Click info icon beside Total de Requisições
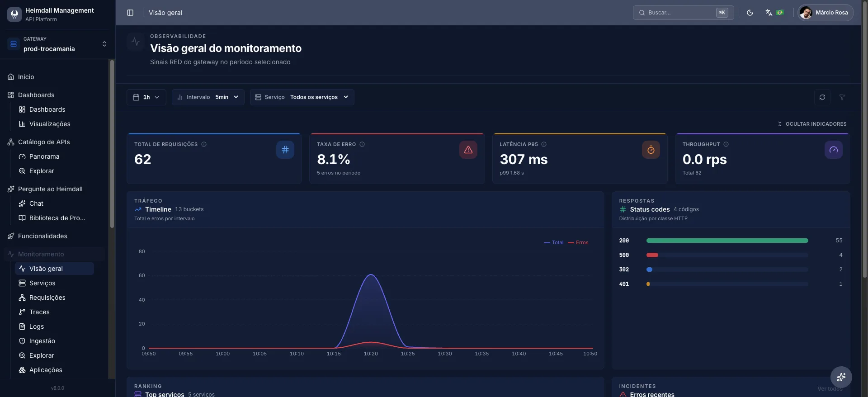Screen dimensions: 868x397 pyautogui.click(x=204, y=144)
